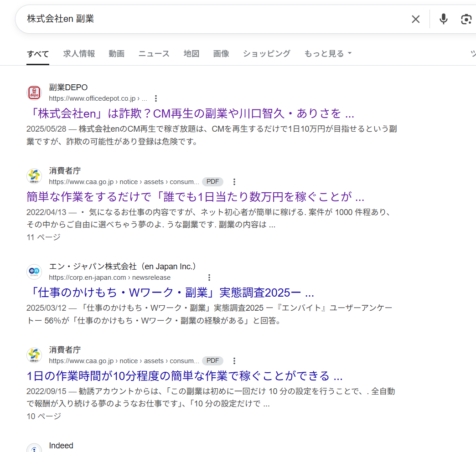
Task: Open the 画像 search tab
Action: coord(221,53)
